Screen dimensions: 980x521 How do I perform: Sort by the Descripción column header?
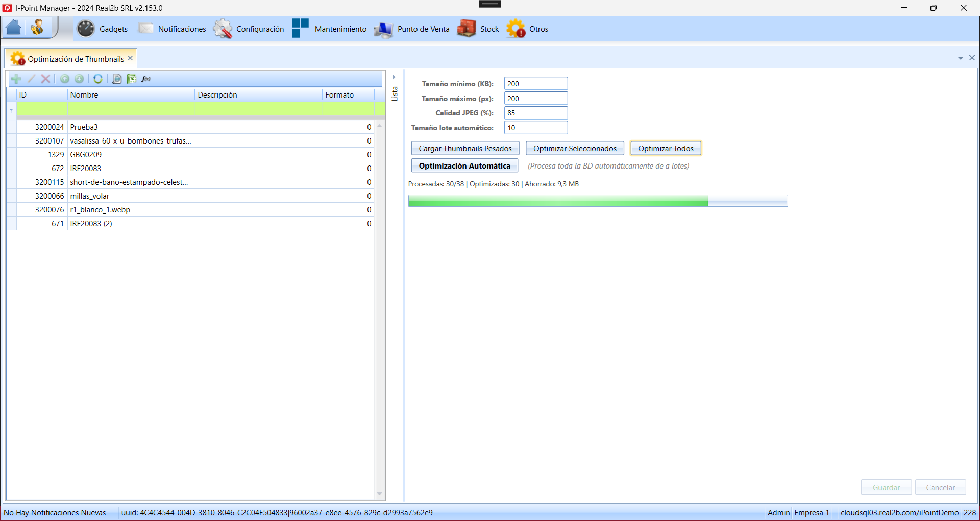click(x=259, y=95)
